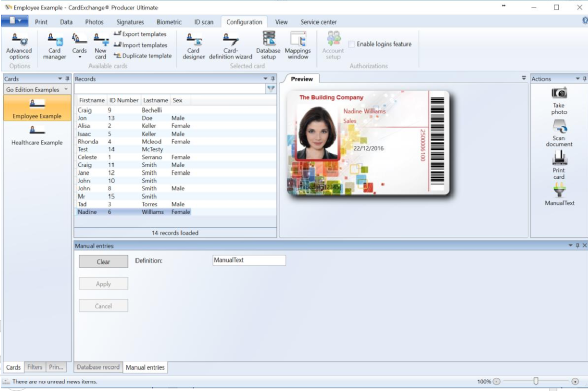This screenshot has width=588, height=391.
Task: Switch to the Database record tab
Action: pos(98,367)
